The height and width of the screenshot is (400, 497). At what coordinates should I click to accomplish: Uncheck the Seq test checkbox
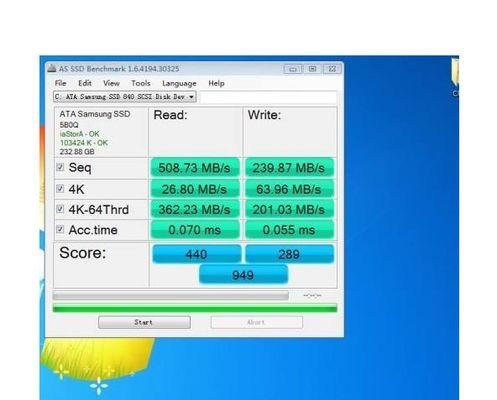(60, 167)
